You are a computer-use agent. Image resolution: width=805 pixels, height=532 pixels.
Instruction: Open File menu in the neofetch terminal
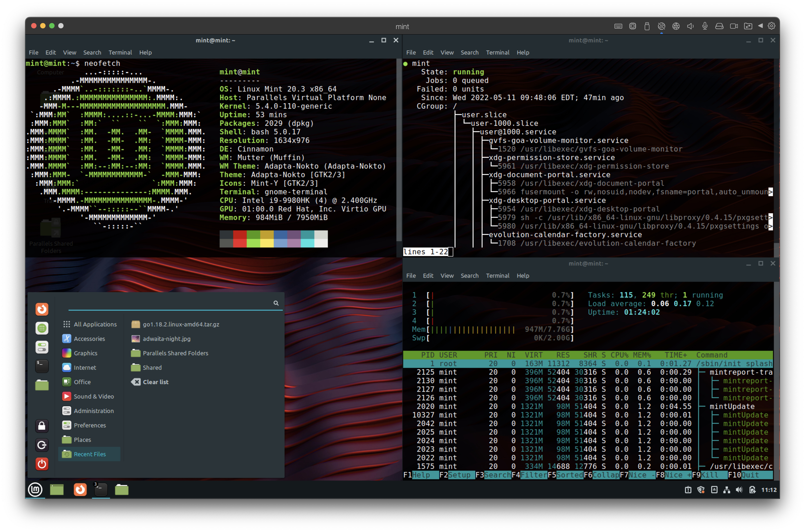[x=34, y=52]
